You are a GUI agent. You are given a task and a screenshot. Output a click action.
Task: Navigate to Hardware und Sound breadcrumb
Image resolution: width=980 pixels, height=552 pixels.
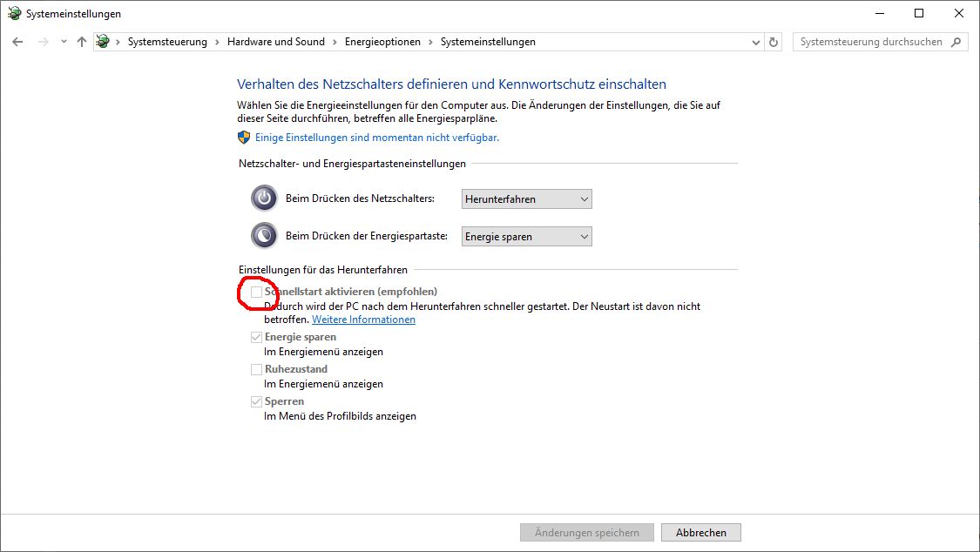(274, 41)
